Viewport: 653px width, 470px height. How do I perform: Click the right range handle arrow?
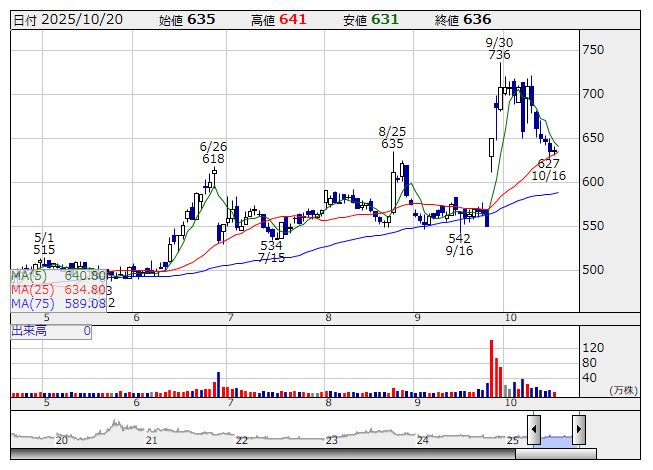578,431
